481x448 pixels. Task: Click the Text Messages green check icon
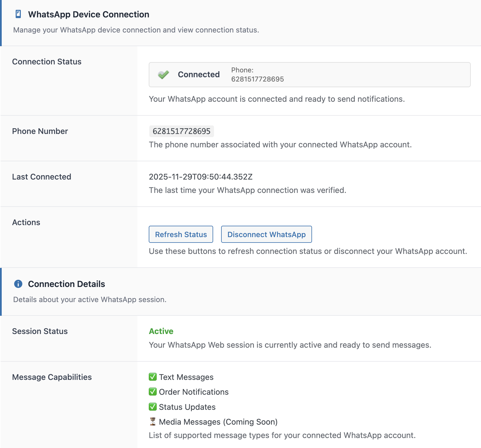point(153,377)
